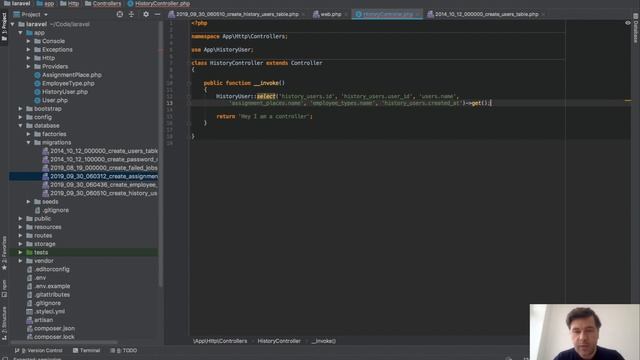This screenshot has width=640, height=360.
Task: Expand the seeds folder
Action: 29,202
